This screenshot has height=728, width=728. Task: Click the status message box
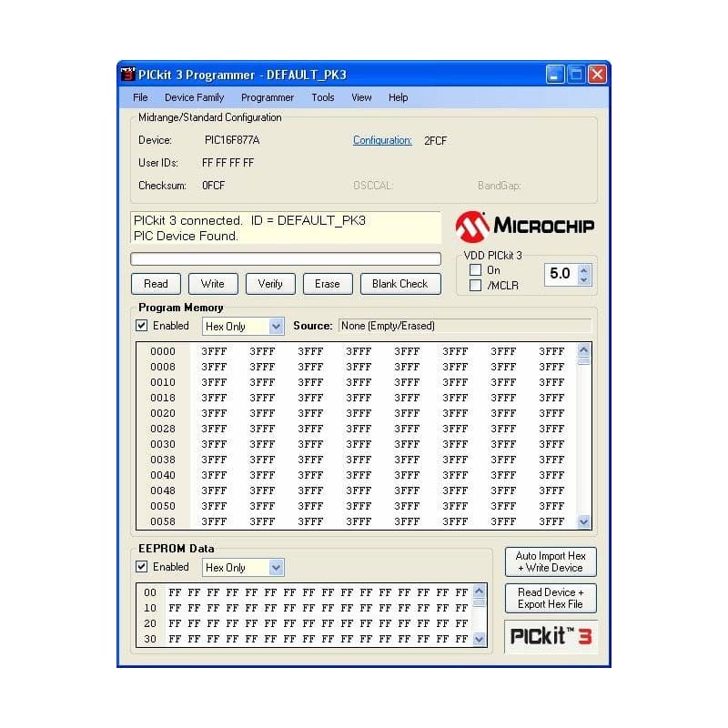coord(286,228)
